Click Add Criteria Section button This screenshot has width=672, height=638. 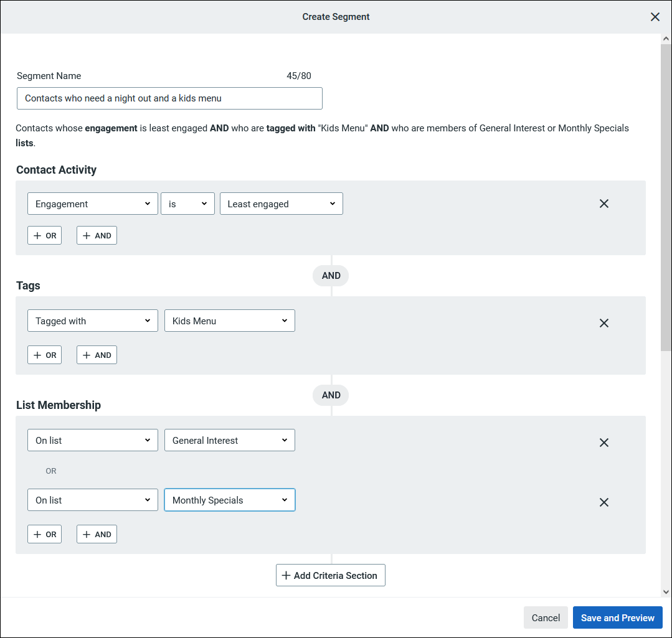331,576
